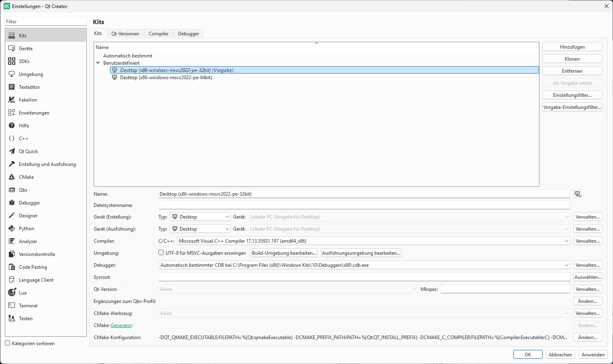The height and width of the screenshot is (364, 613).
Task: Select Erstellung und Ausführung hammer icon
Action: [12, 164]
